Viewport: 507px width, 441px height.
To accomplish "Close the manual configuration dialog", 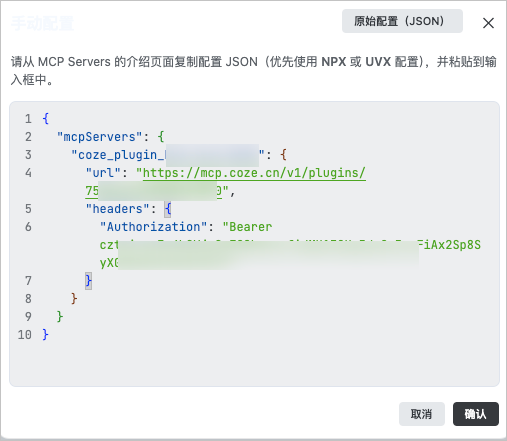I will click(x=488, y=23).
